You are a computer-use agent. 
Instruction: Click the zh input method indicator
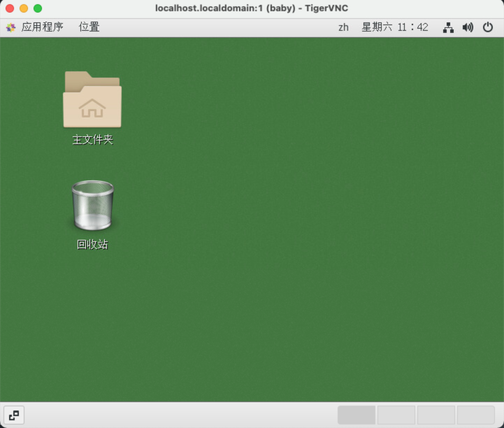(x=343, y=27)
